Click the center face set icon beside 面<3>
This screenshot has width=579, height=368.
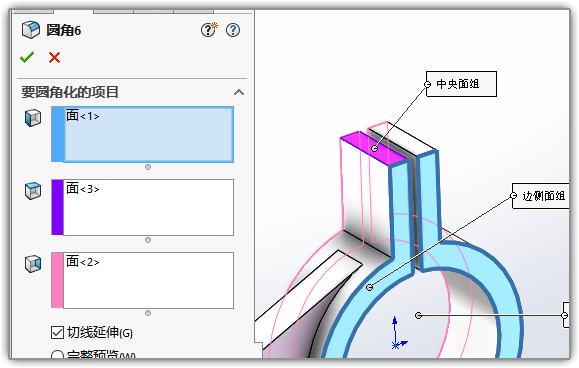[33, 191]
